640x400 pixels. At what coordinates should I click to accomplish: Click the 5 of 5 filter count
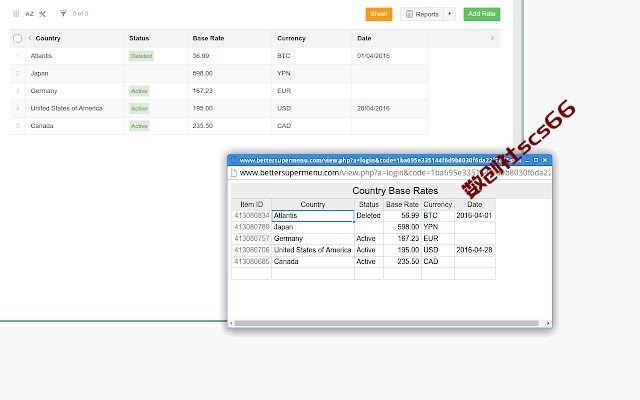(80, 13)
